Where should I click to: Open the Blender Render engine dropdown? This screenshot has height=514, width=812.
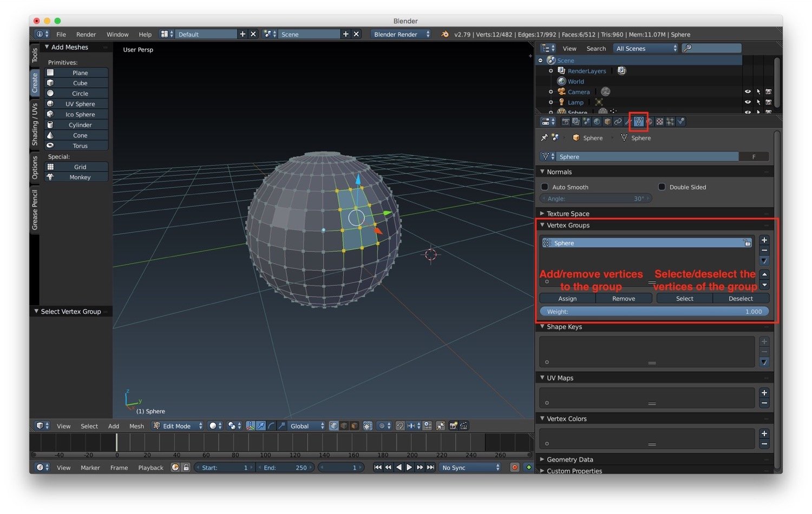click(401, 34)
